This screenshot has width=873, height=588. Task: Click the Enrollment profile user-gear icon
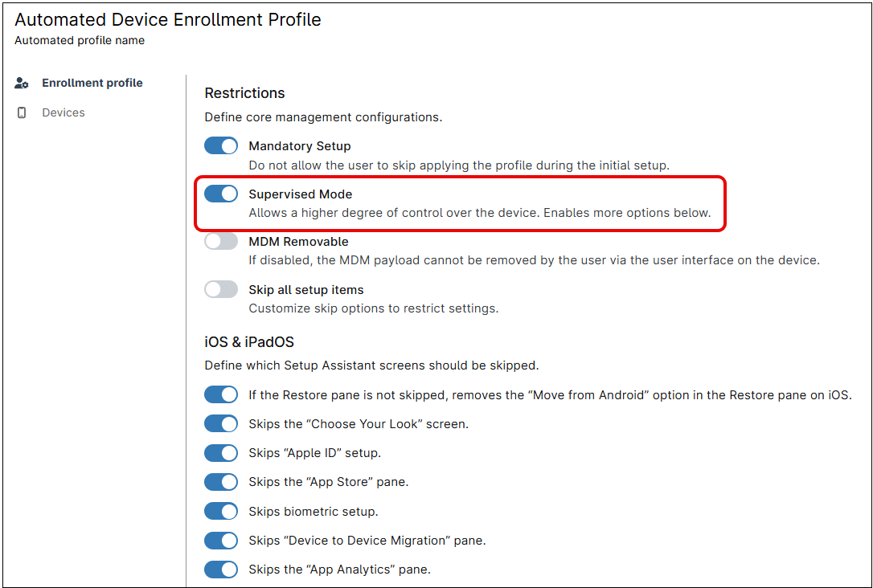click(x=22, y=83)
